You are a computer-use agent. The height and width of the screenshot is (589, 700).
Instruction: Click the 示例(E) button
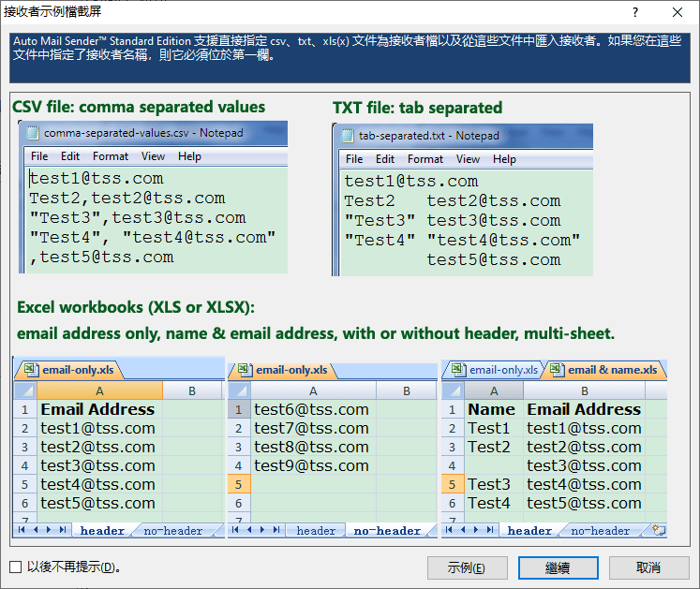467,567
